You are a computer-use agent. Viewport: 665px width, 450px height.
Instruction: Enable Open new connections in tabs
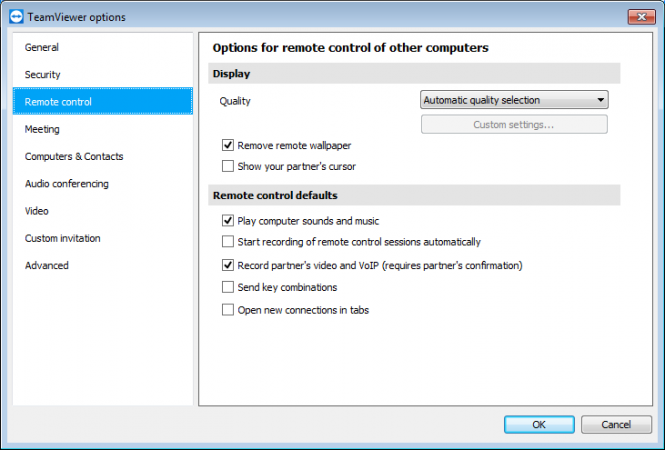(228, 310)
